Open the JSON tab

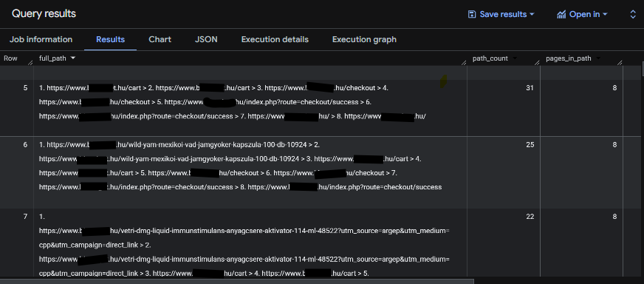coord(206,39)
